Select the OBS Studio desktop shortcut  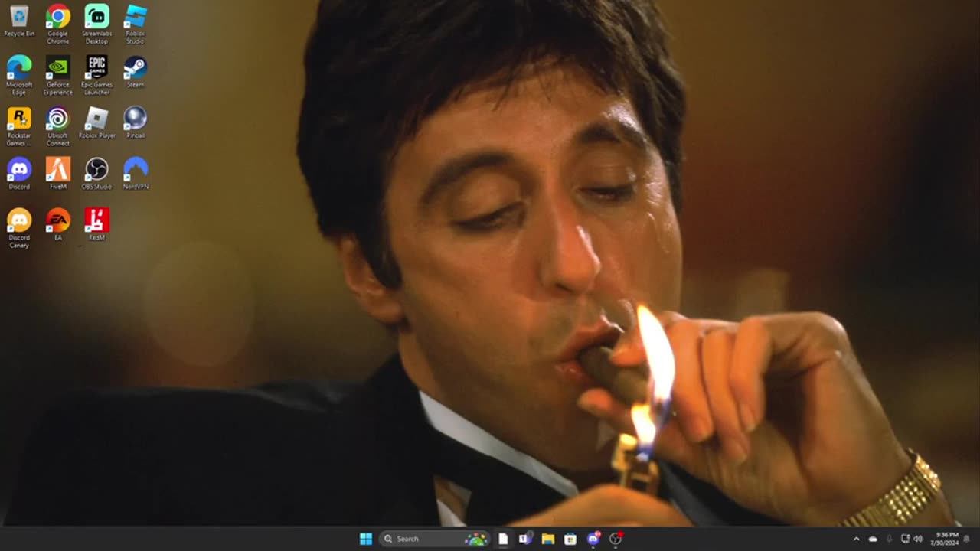point(96,173)
